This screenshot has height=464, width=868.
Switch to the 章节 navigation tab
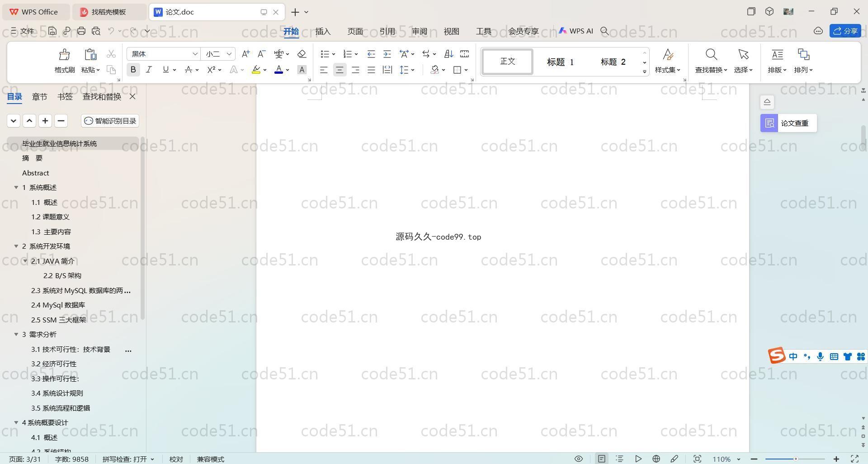tap(39, 96)
